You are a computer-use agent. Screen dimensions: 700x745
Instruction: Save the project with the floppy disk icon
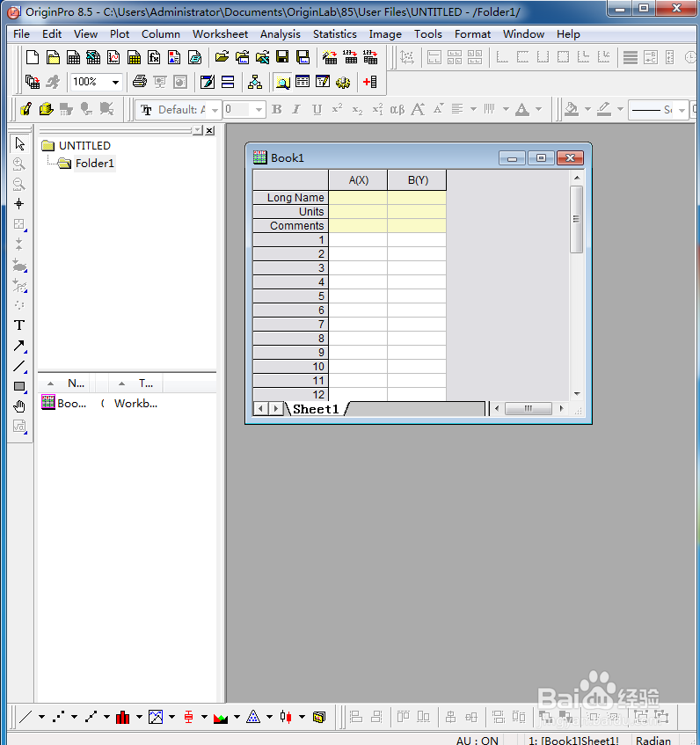(282, 57)
